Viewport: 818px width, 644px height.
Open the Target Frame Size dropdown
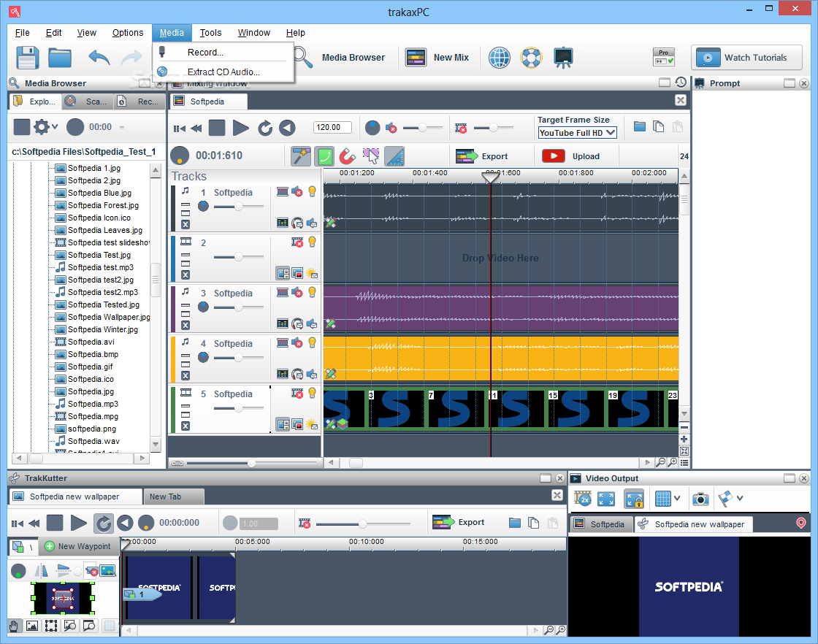pos(577,133)
